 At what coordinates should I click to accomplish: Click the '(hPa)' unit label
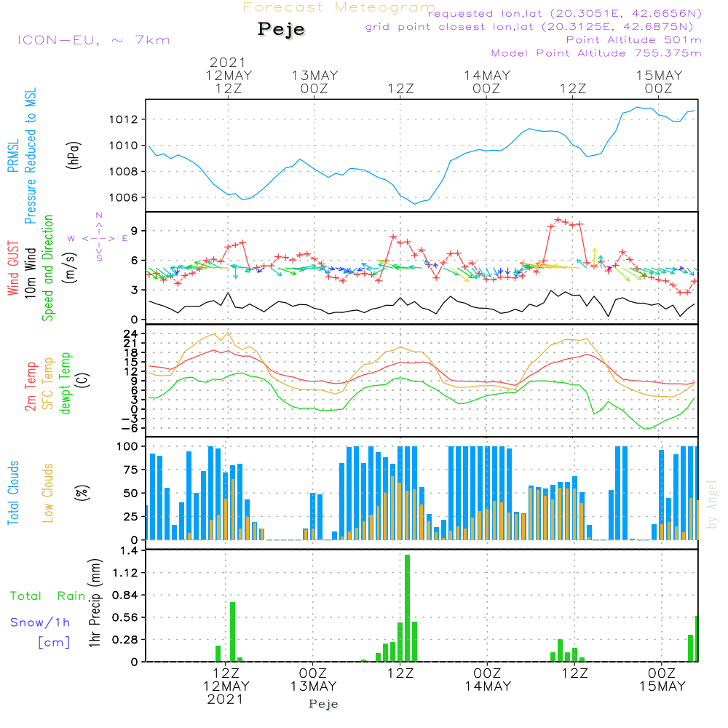pyautogui.click(x=74, y=155)
